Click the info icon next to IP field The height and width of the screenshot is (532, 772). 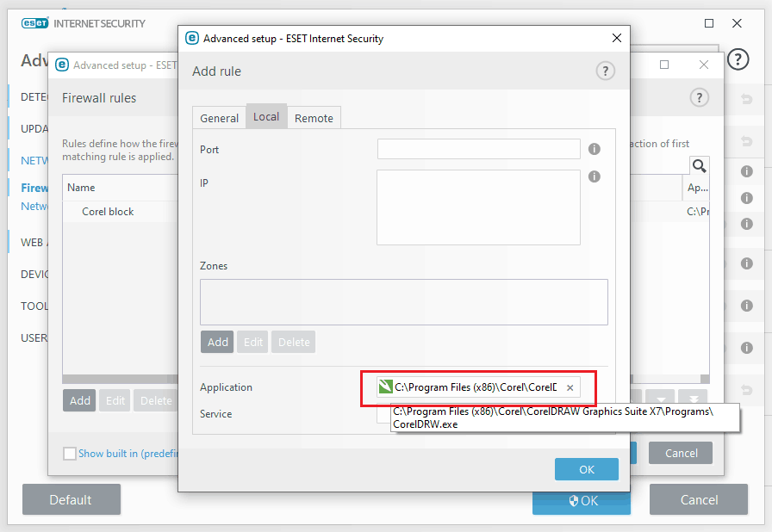595,176
